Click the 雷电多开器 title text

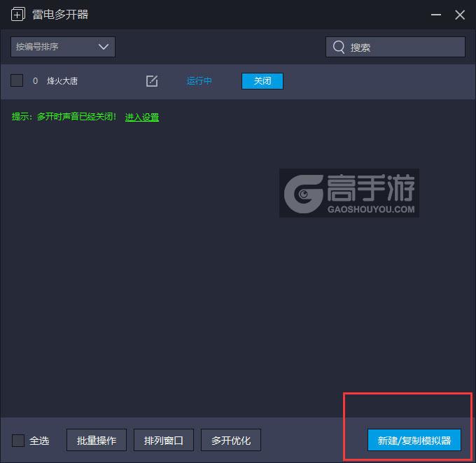pos(60,15)
